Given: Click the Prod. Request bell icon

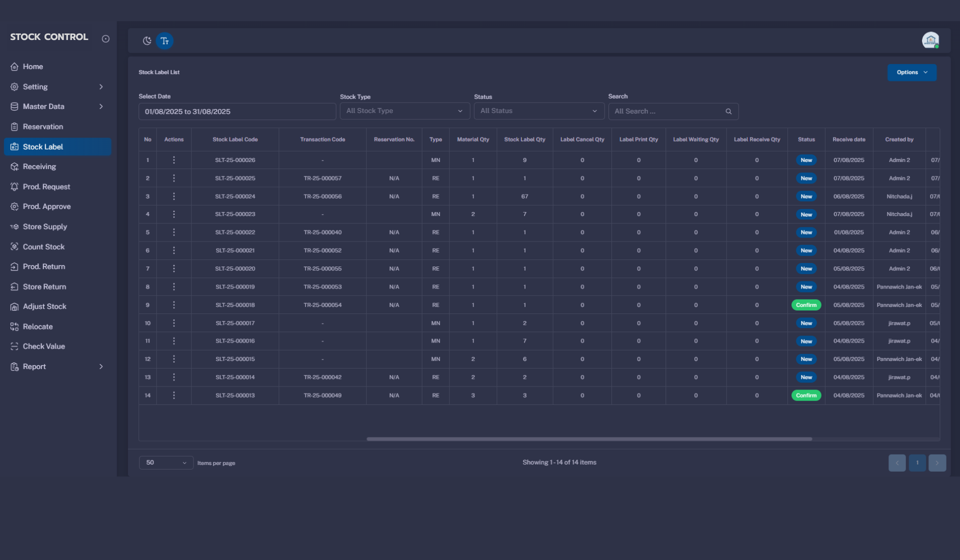Looking at the screenshot, I should [x=14, y=186].
